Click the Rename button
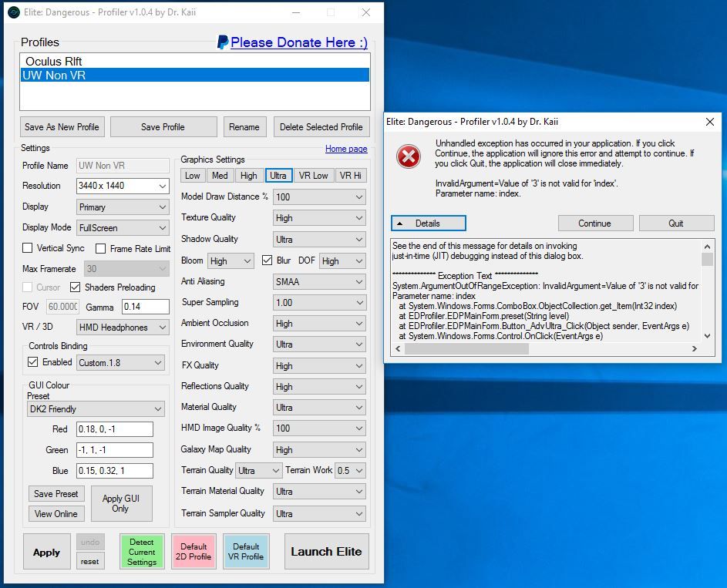This screenshot has width=727, height=588. pos(244,127)
